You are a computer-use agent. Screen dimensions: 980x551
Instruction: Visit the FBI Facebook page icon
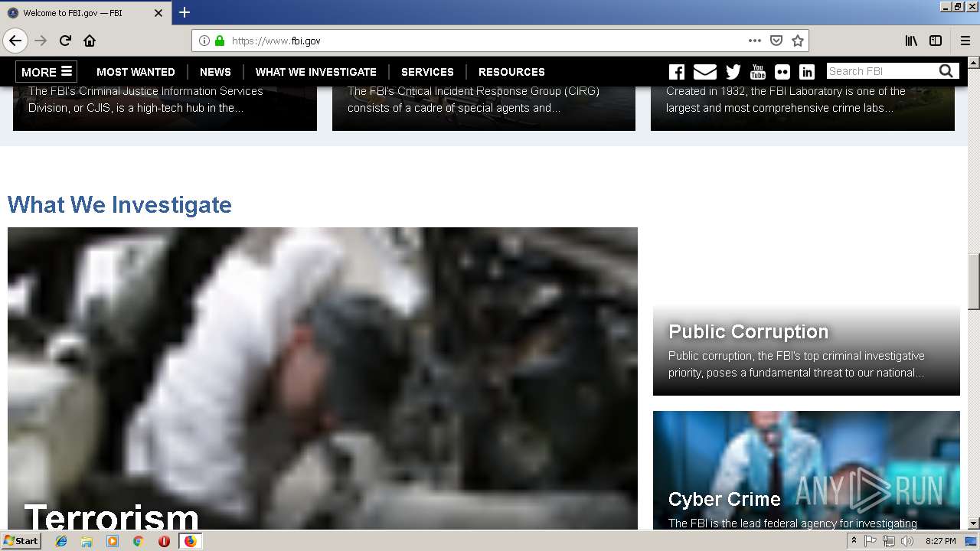pos(677,72)
